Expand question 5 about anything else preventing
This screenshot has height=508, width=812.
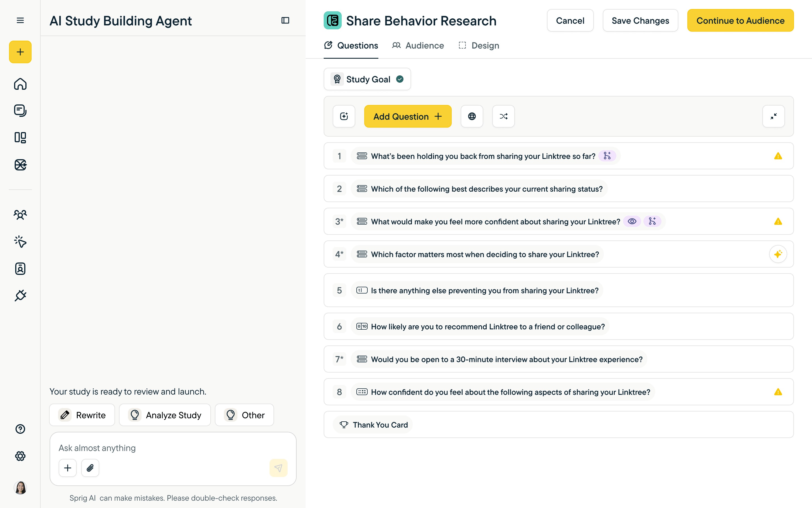tap(558, 290)
